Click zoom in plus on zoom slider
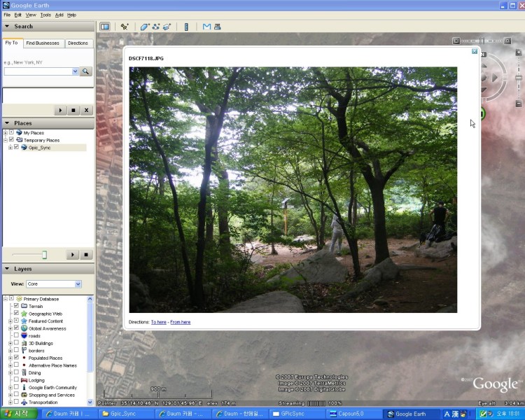Screen dimensions: 525x420 tap(518, 52)
